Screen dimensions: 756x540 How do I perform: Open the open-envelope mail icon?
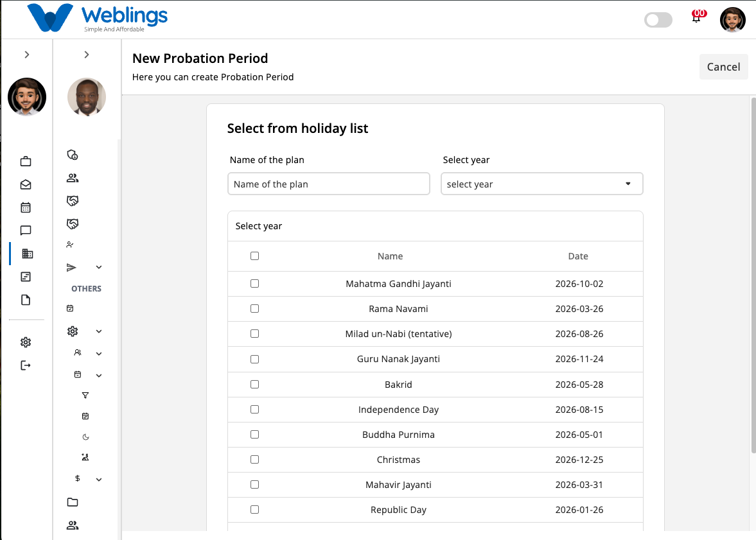pyautogui.click(x=26, y=185)
